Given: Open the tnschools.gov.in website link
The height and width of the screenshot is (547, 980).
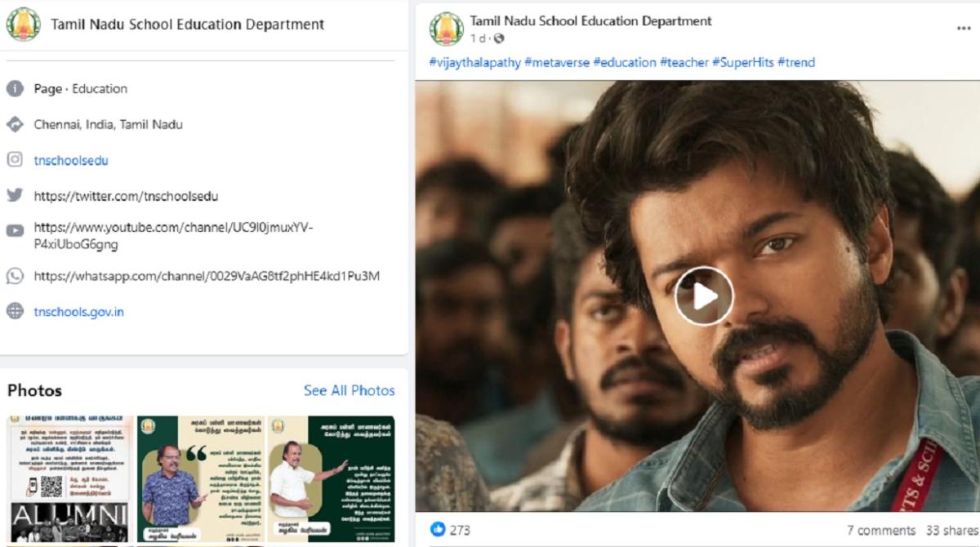Looking at the screenshot, I should click(78, 311).
